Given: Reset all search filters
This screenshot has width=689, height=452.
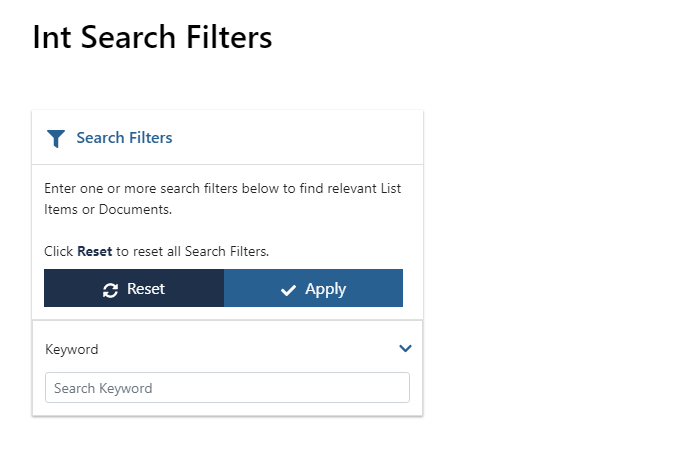Looking at the screenshot, I should coord(134,288).
